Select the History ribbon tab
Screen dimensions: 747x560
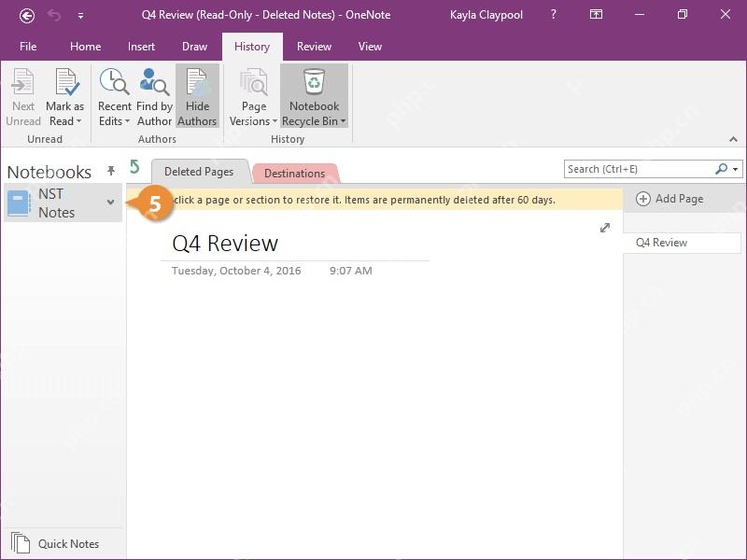pyautogui.click(x=252, y=47)
